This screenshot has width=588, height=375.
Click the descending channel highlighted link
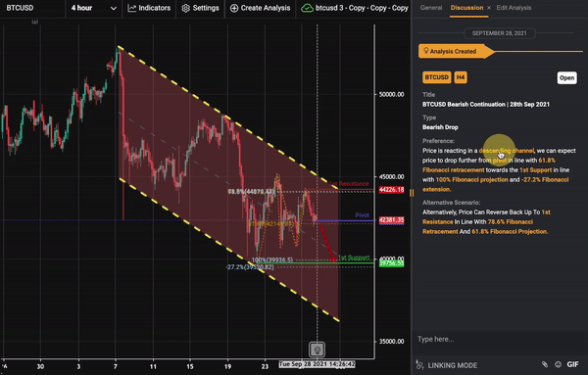[x=507, y=151]
